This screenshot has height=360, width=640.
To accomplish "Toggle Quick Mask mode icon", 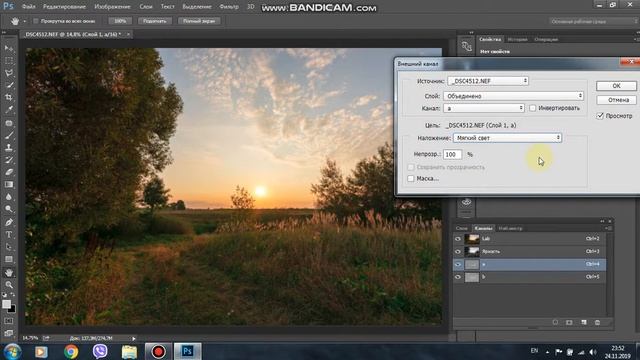I will coord(9,321).
